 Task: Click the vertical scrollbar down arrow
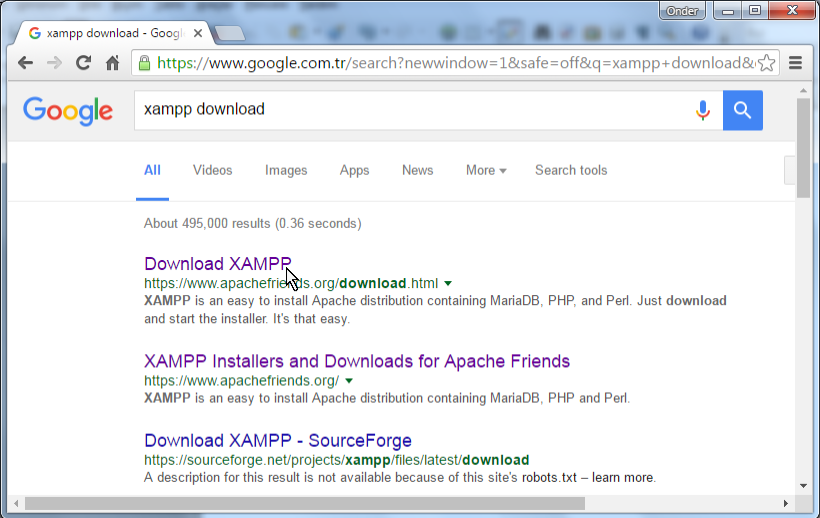[803, 486]
